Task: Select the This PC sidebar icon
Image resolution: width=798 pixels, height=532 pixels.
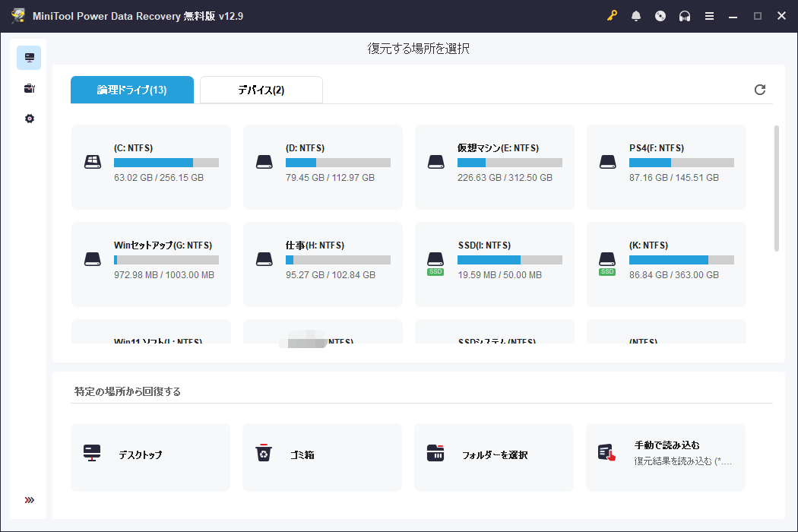Action: (29, 58)
